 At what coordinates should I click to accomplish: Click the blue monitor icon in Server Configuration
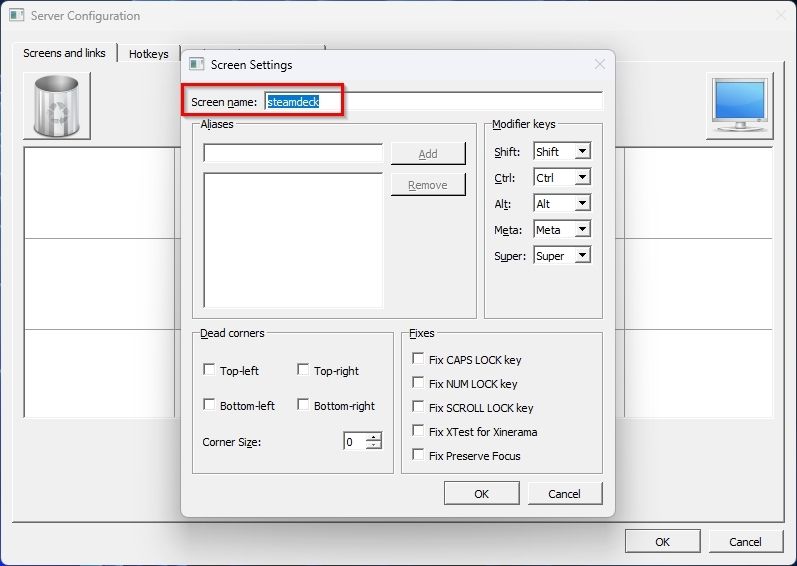point(740,106)
